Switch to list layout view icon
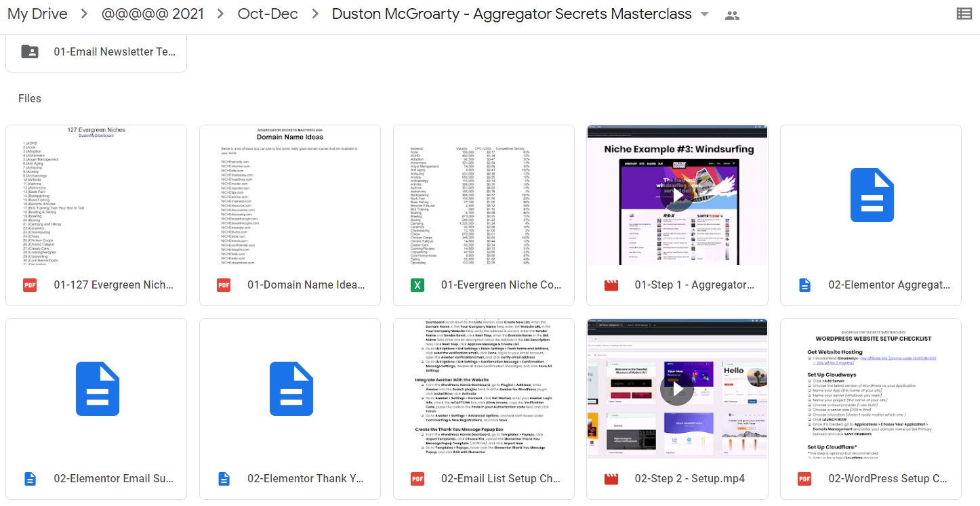The width and height of the screenshot is (980, 506). (964, 14)
